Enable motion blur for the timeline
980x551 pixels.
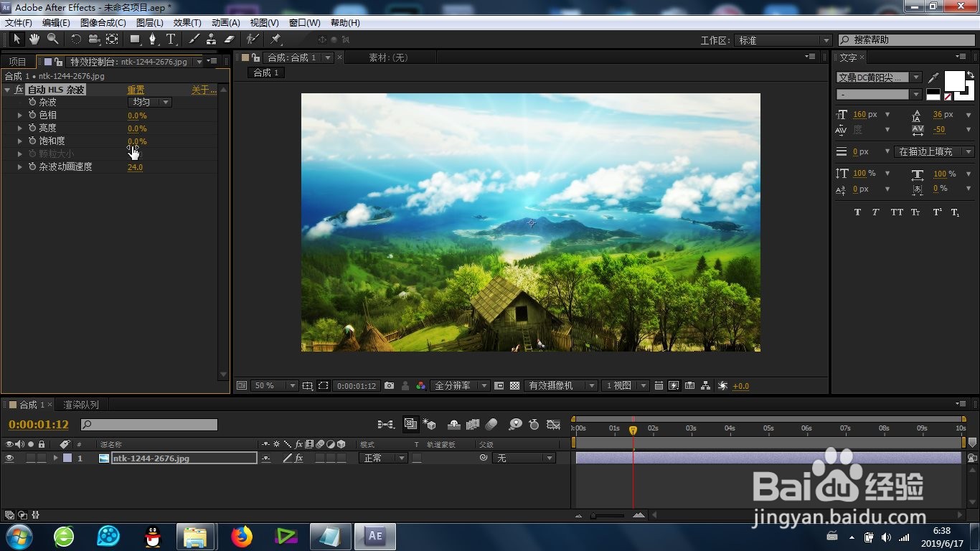tap(491, 425)
